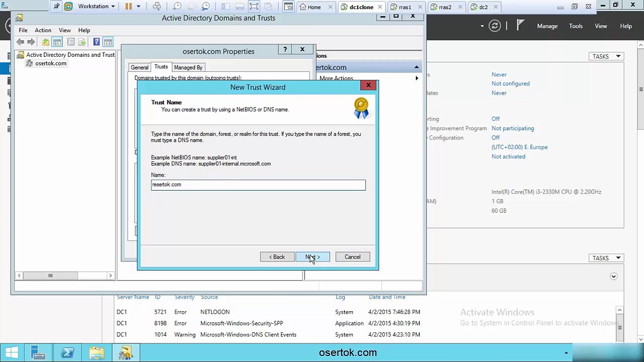
Task: Click the Not activated link
Action: 508,156
